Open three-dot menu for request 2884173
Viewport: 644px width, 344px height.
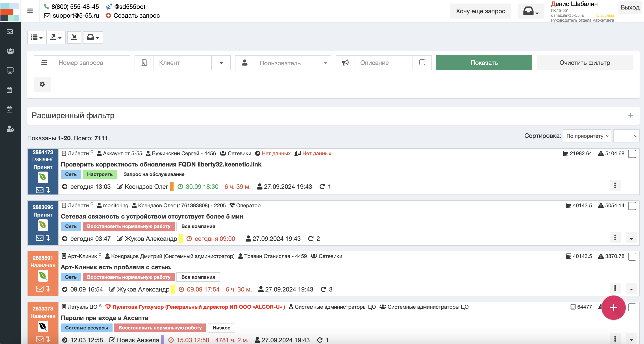pyautogui.click(x=615, y=185)
